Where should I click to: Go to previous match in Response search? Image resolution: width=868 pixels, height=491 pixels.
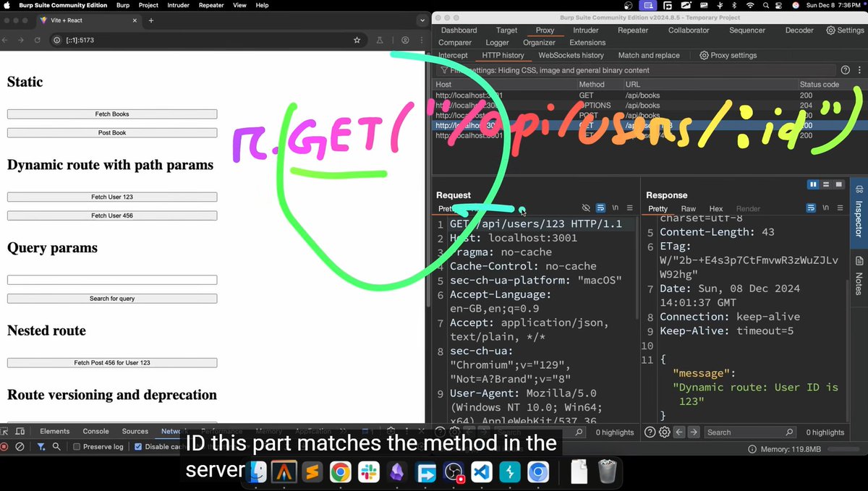679,432
